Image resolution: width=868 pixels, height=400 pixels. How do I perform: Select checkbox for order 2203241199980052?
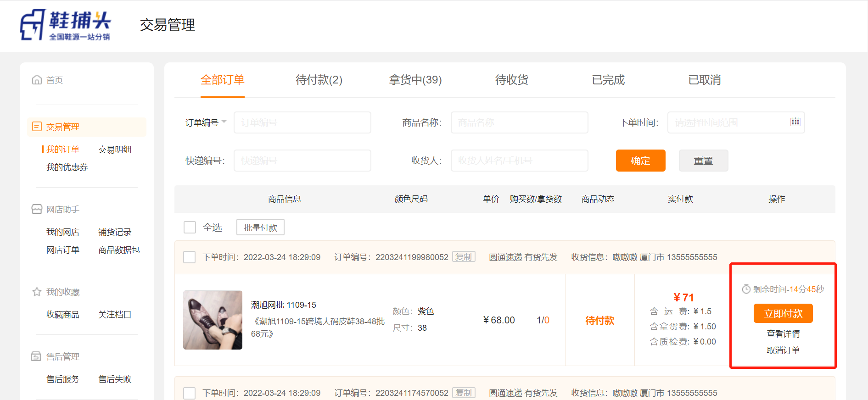189,257
